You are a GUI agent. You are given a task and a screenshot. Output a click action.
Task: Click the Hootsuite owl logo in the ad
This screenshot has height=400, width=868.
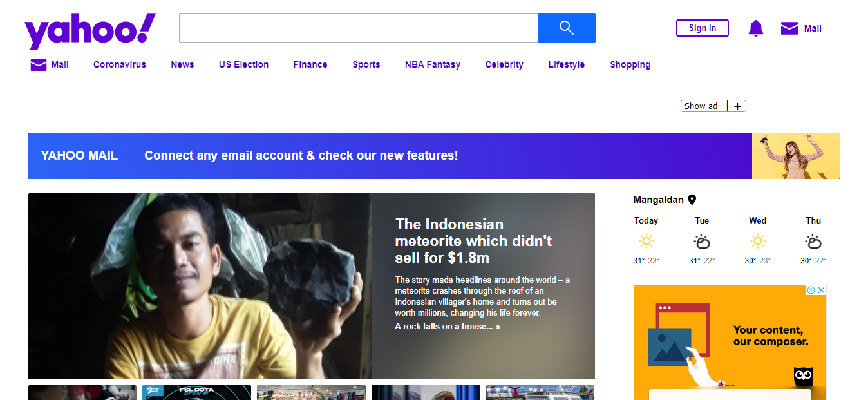coord(803,376)
